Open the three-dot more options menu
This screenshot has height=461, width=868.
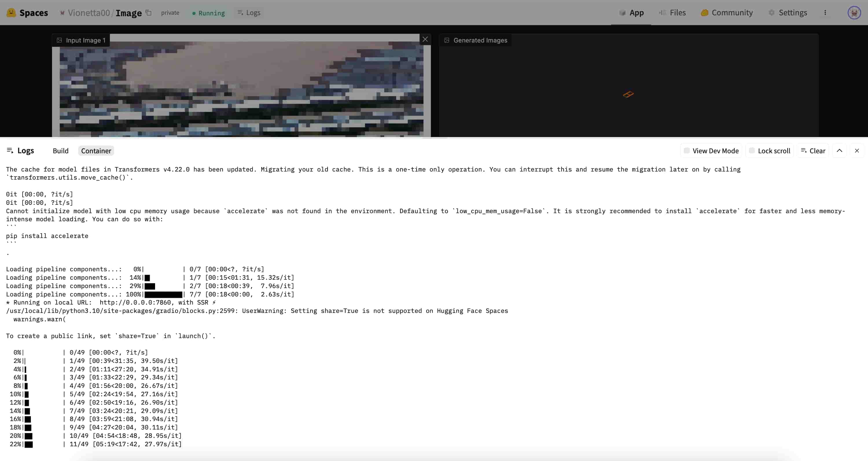click(825, 13)
